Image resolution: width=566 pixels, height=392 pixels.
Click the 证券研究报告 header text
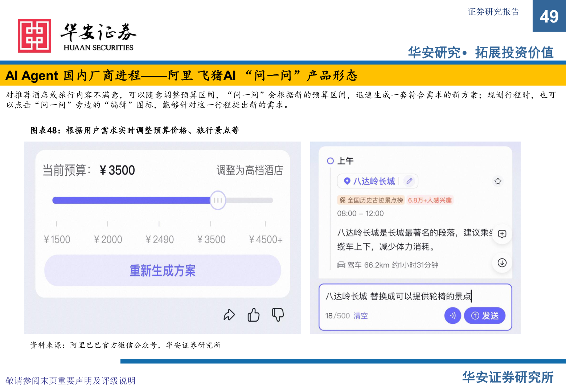tap(493, 12)
